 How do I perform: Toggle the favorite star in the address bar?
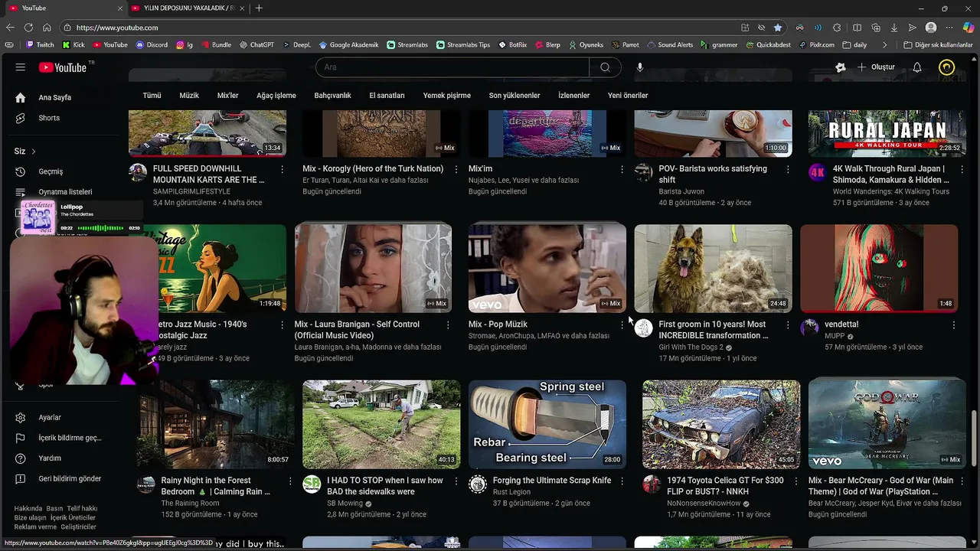778,28
